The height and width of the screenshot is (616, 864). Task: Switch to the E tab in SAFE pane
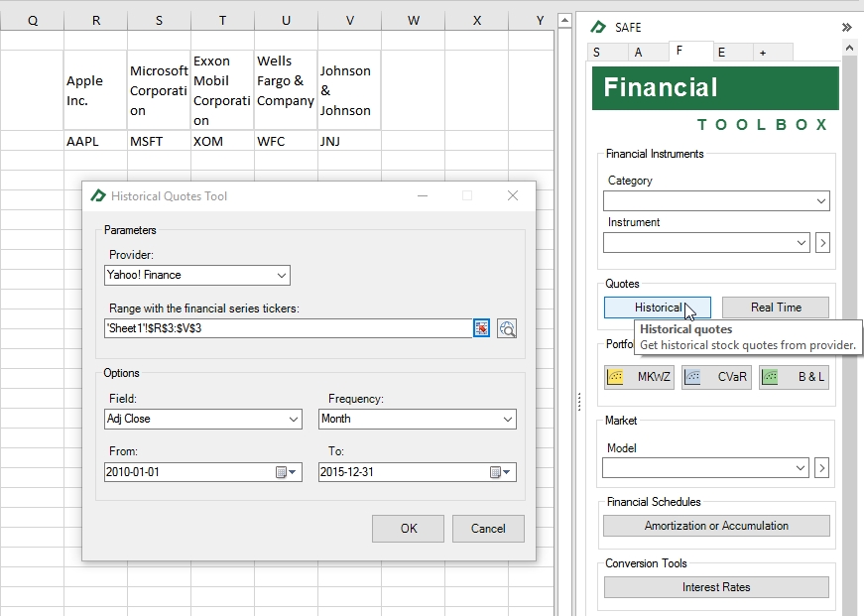click(x=721, y=53)
